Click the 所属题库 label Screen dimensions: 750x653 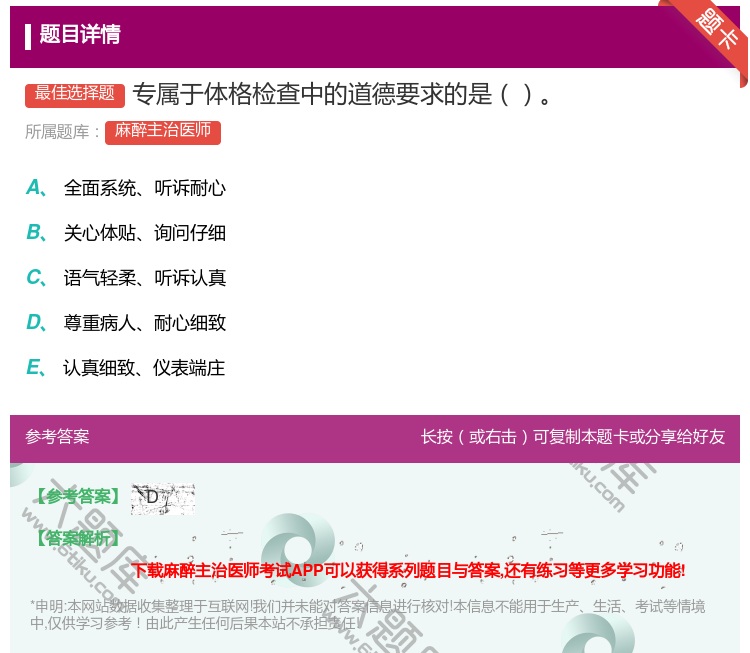coord(63,132)
